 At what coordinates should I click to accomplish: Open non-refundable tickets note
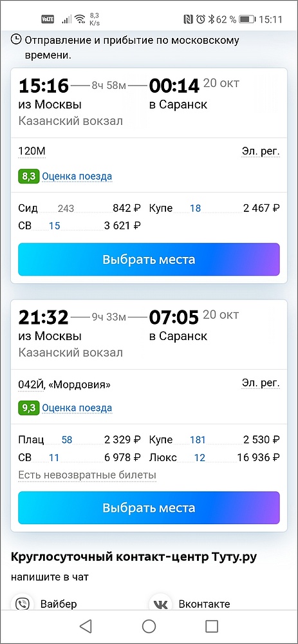coord(87,475)
